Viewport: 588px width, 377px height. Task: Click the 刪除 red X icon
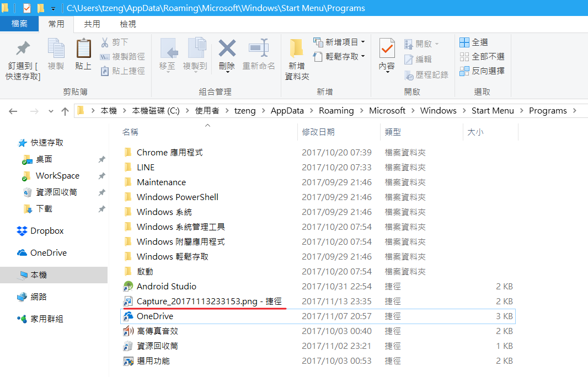tap(227, 49)
